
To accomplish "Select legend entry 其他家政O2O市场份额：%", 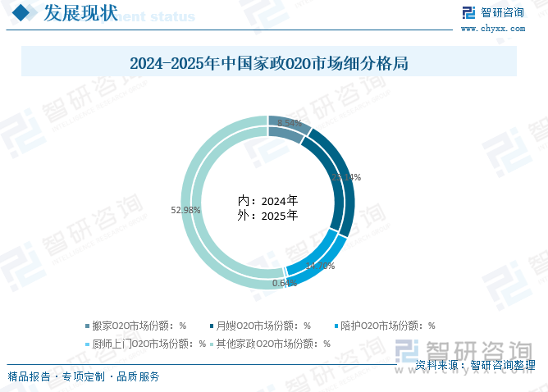I will point(270,344).
